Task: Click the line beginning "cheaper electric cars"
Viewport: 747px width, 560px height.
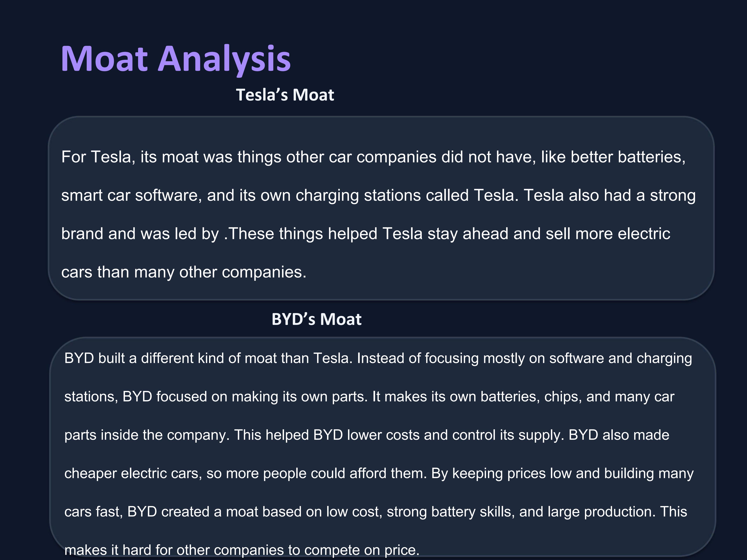Action: click(379, 474)
